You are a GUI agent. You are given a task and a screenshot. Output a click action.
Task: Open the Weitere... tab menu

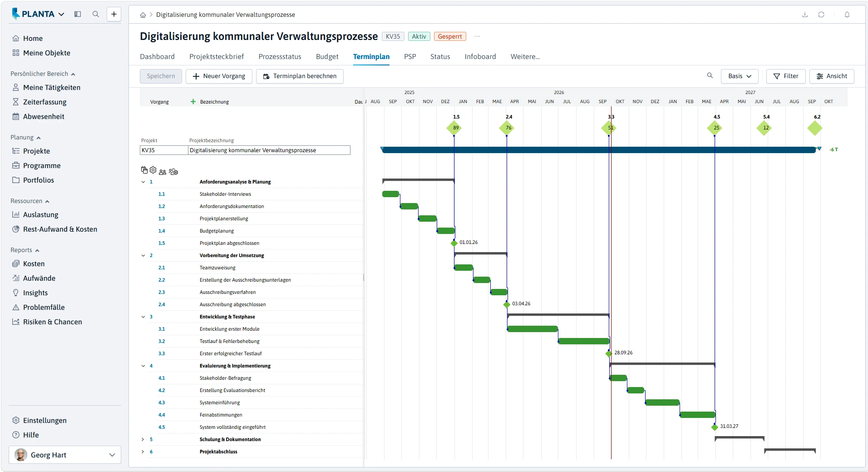pyautogui.click(x=525, y=56)
